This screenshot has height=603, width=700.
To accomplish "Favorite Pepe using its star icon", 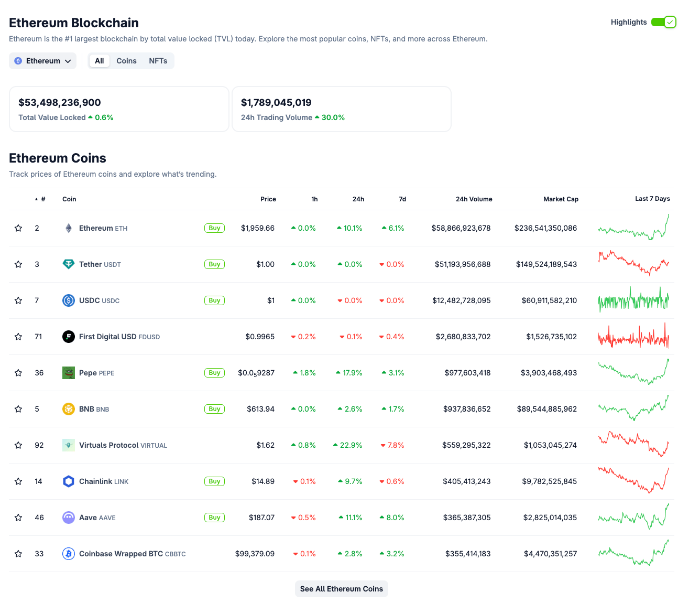I will click(x=18, y=373).
